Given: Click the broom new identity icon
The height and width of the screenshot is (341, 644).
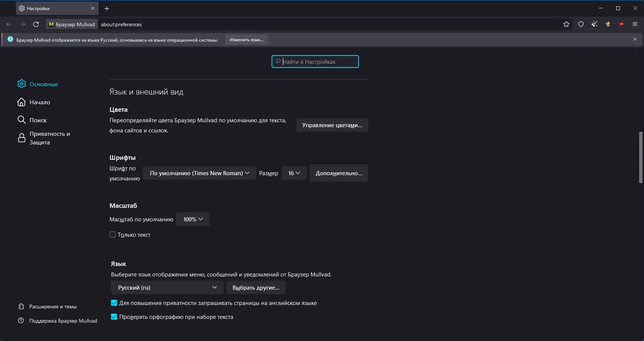Looking at the screenshot, I should click(594, 24).
